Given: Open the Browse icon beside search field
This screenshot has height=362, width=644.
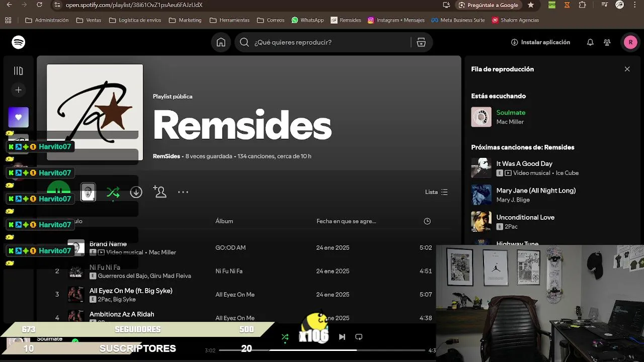Looking at the screenshot, I should point(421,42).
